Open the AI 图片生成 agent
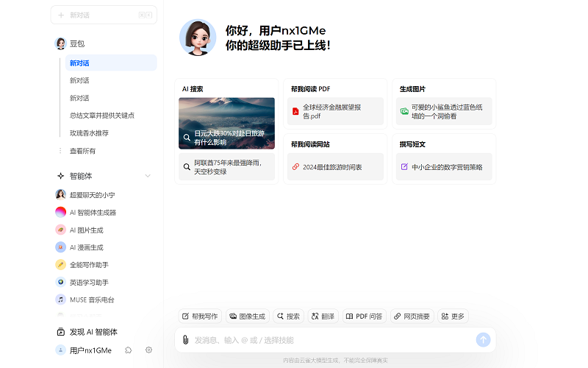 86,230
